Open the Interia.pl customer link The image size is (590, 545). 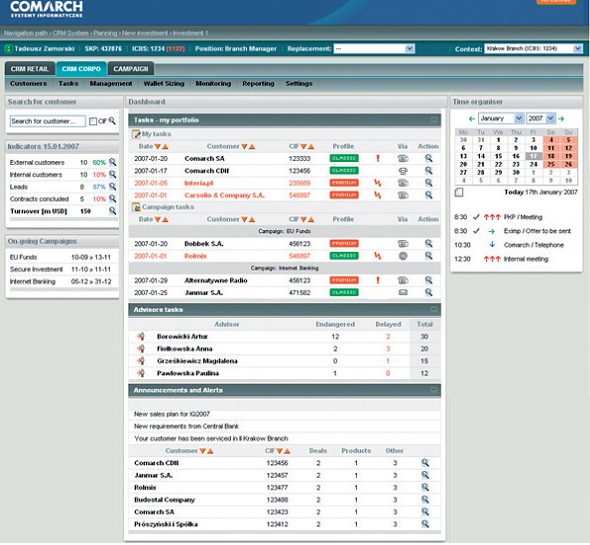pyautogui.click(x=199, y=183)
